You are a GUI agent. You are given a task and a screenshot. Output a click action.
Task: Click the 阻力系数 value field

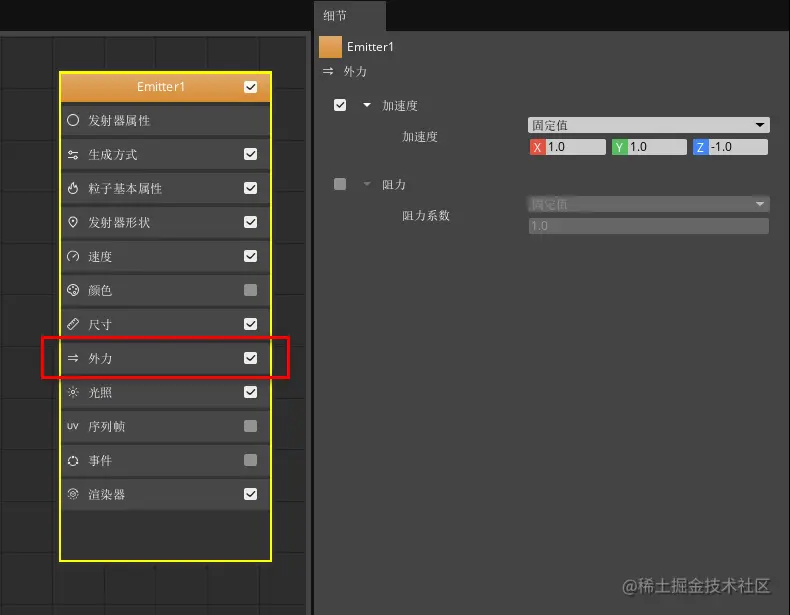click(x=648, y=226)
